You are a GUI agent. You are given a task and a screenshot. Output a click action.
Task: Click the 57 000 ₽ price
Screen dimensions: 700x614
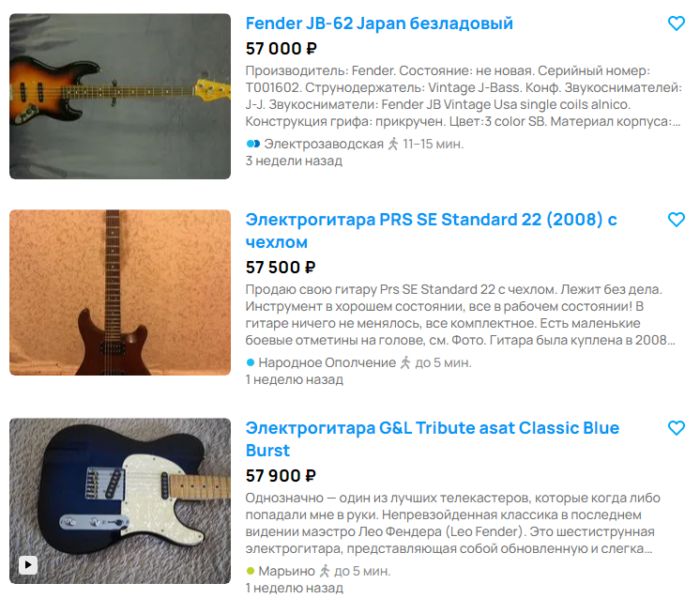coord(282,49)
